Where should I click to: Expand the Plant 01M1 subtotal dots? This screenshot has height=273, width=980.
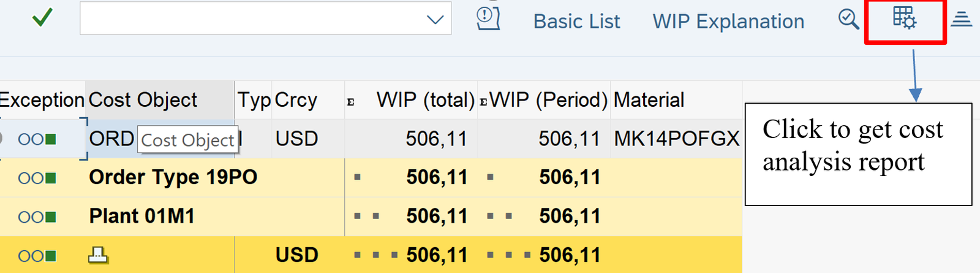point(367,216)
